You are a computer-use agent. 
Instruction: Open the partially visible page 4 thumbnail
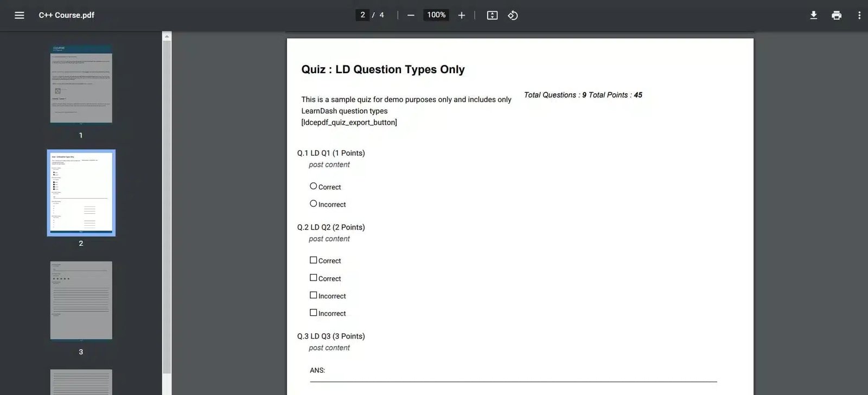point(81,382)
